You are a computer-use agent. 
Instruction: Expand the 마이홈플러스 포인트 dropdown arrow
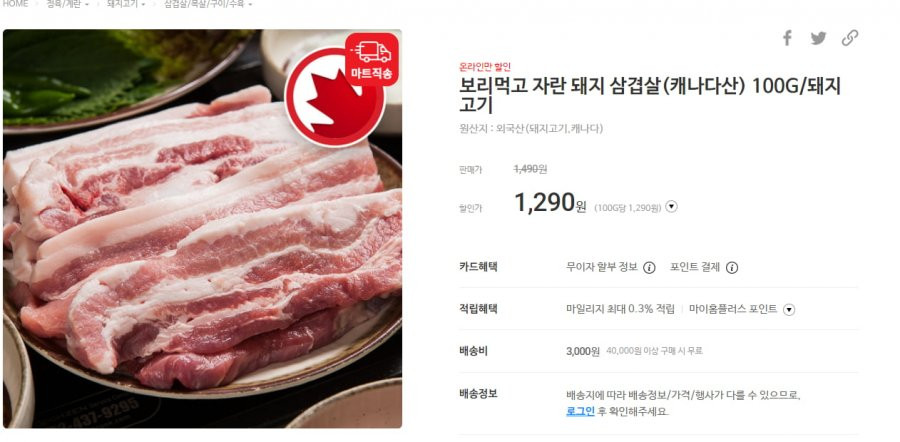789,310
